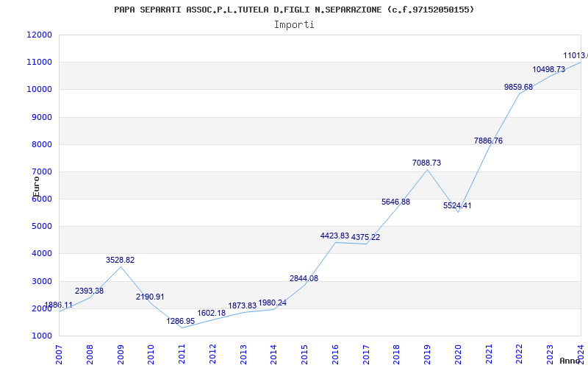Select x-axis year 2021

489,355
